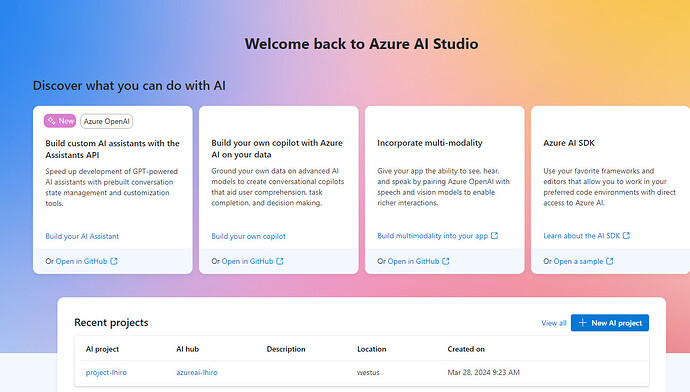Open the azureai-lhiro hub
The width and height of the screenshot is (690, 392).
click(197, 373)
